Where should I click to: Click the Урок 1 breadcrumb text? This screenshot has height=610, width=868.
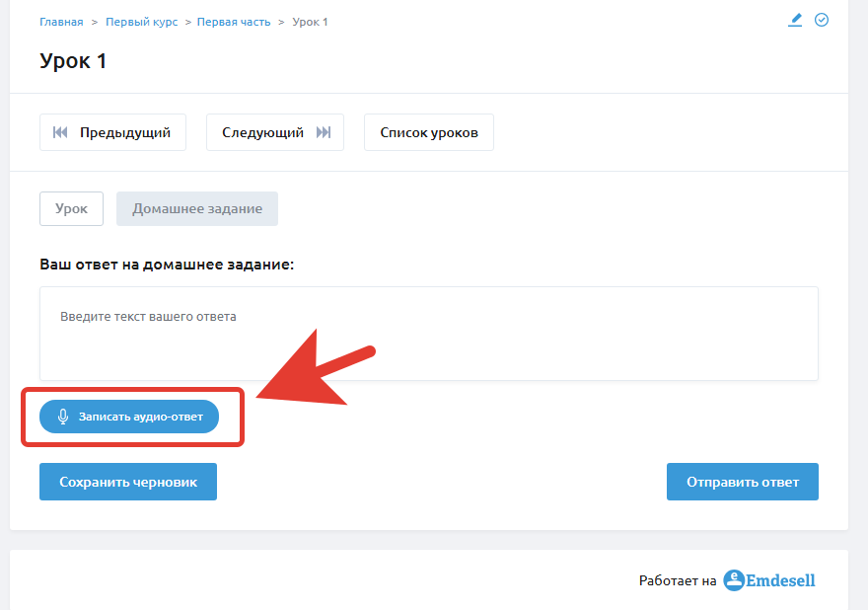click(x=310, y=22)
